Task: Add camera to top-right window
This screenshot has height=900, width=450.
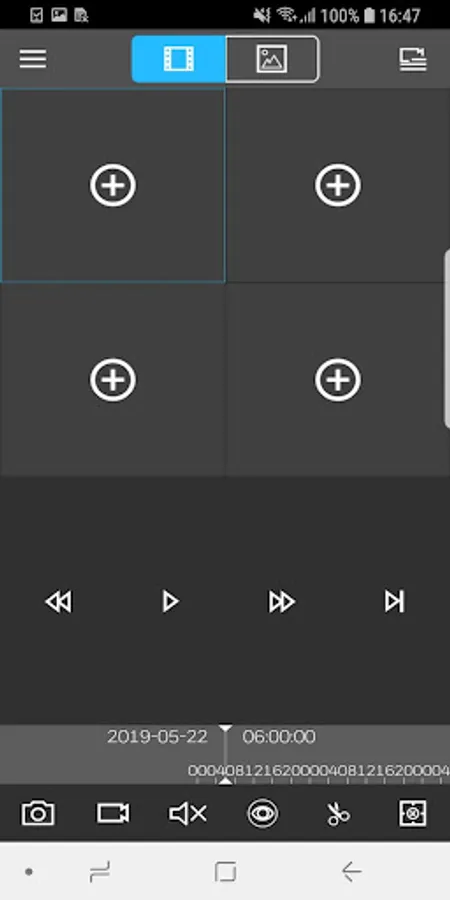Action: (338, 185)
